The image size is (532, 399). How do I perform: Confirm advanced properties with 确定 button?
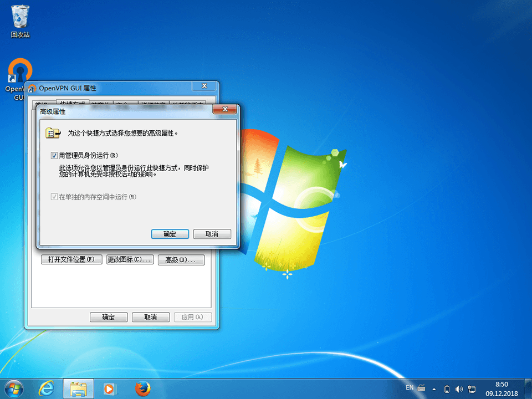point(170,234)
